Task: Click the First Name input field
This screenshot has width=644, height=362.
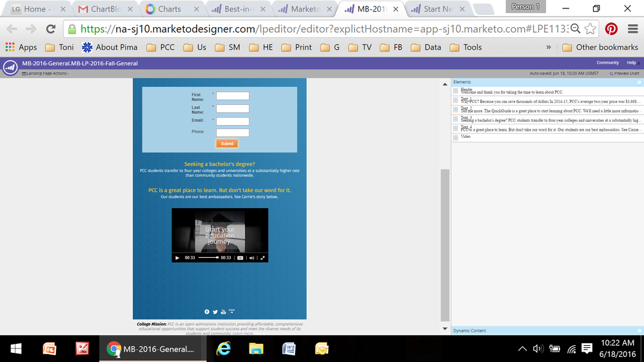Action: click(x=233, y=96)
